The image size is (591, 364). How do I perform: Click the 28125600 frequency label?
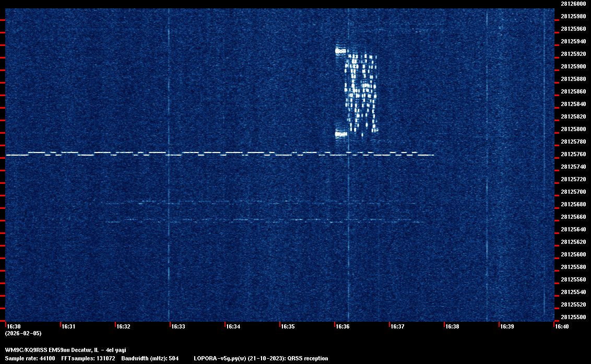pos(573,254)
